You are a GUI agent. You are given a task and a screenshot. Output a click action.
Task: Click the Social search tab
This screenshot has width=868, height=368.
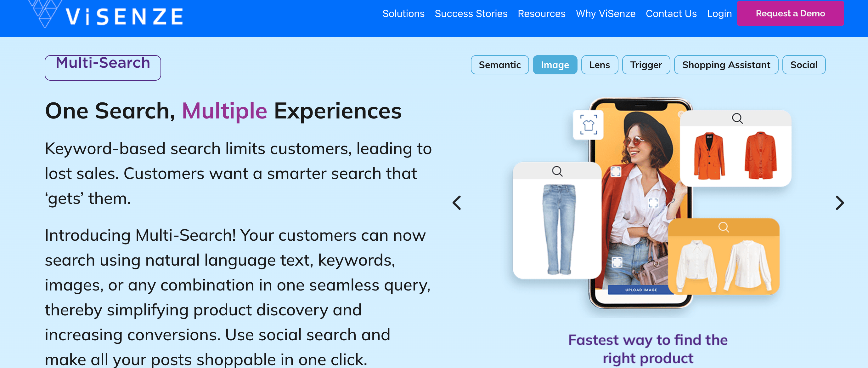click(804, 65)
